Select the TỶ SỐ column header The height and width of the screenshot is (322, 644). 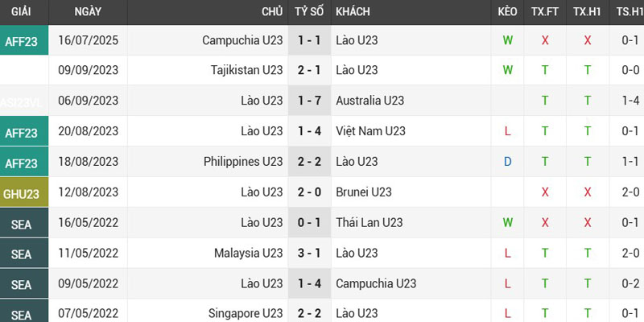coord(308,12)
